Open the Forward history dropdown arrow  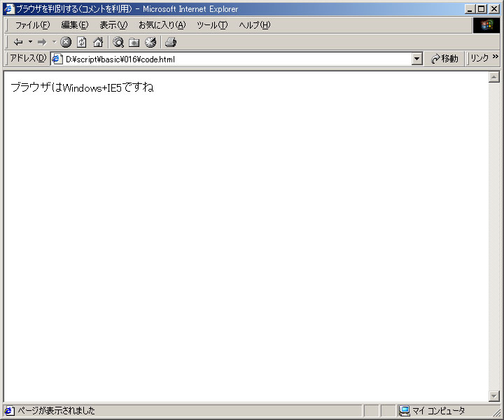[54, 42]
